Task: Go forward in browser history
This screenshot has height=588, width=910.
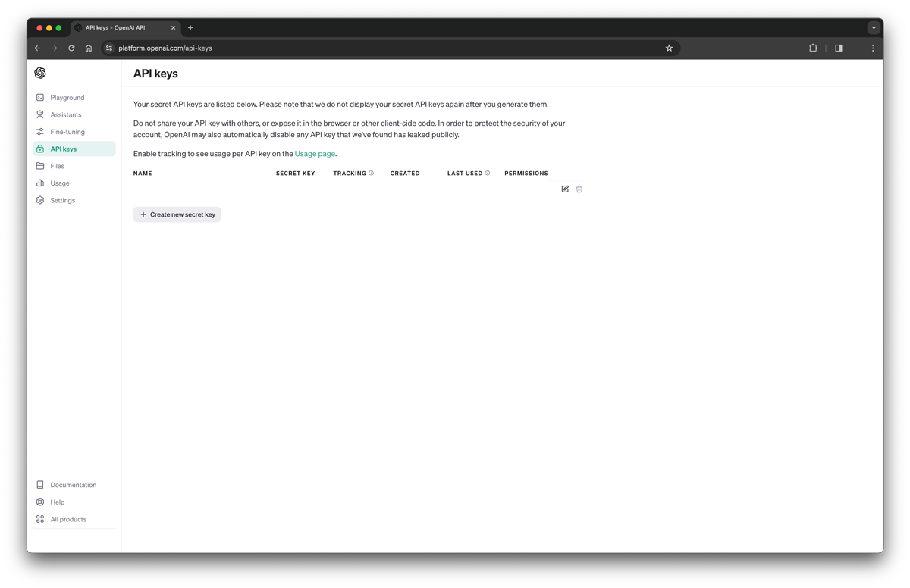Action: (54, 48)
